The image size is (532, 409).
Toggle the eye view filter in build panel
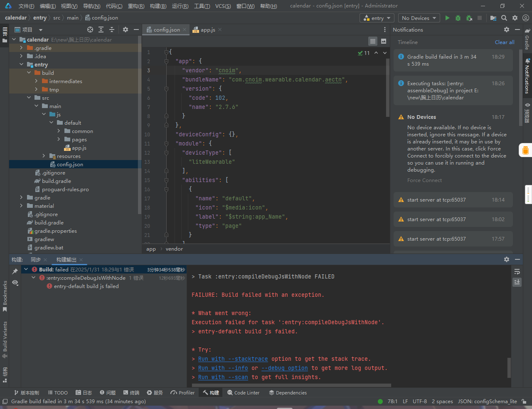[x=15, y=283]
